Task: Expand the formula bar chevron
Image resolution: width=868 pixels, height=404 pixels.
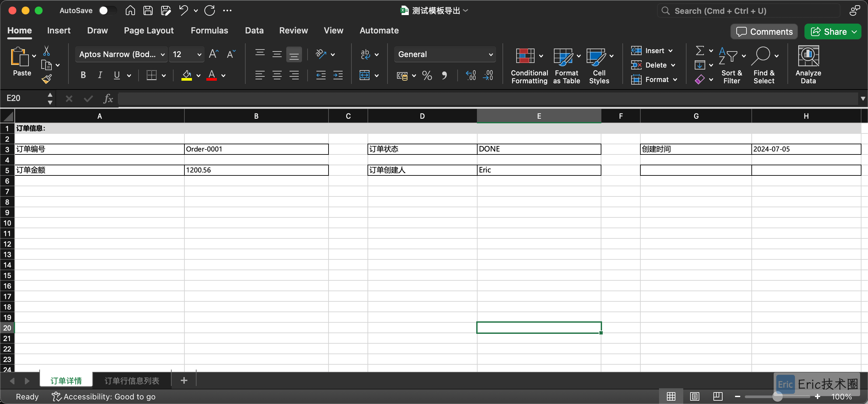Action: [863, 98]
